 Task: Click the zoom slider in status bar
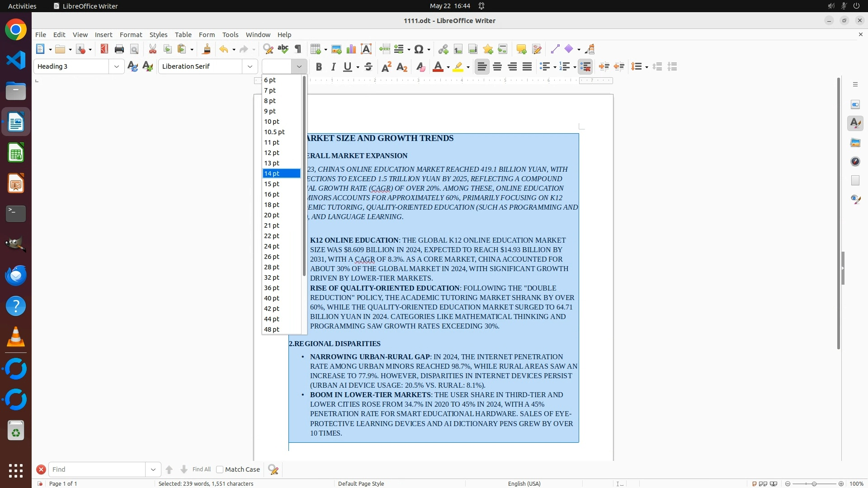(814, 484)
